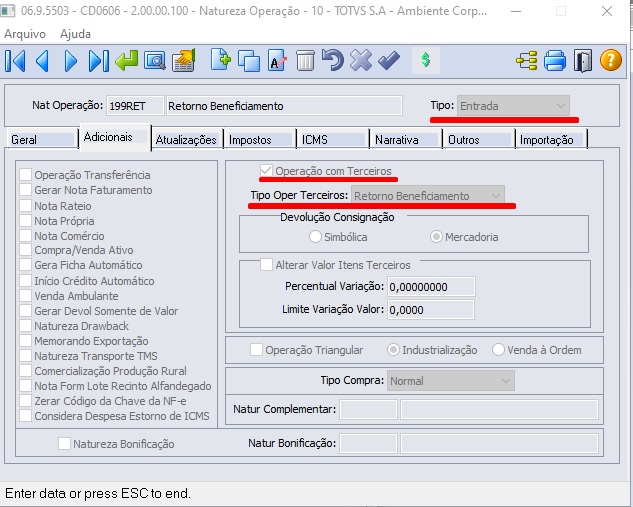633x507 pixels.
Task: Open the Arquivo menu
Action: pyautogui.click(x=25, y=34)
